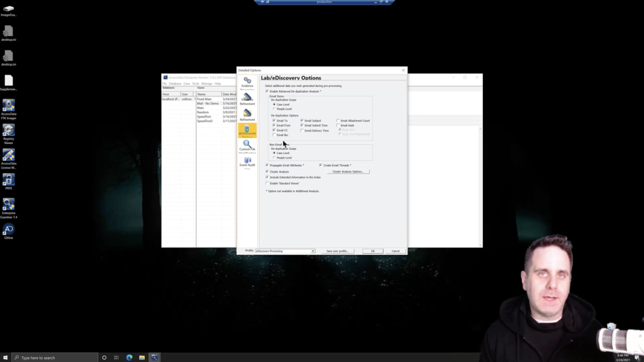Select Case Level under Non Email Items

coord(274,153)
